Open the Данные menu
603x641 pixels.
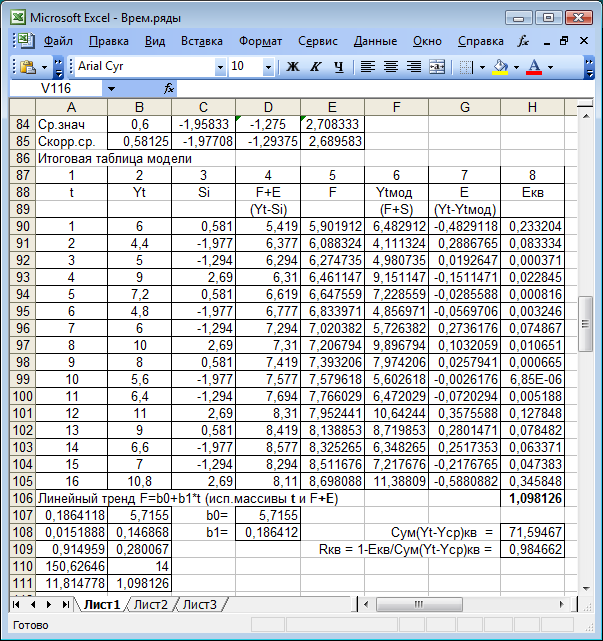pos(375,41)
